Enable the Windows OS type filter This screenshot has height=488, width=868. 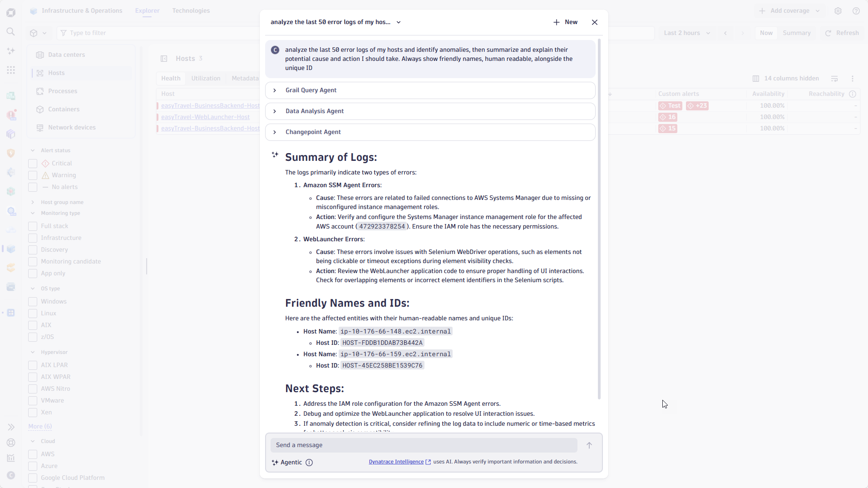tap(32, 301)
